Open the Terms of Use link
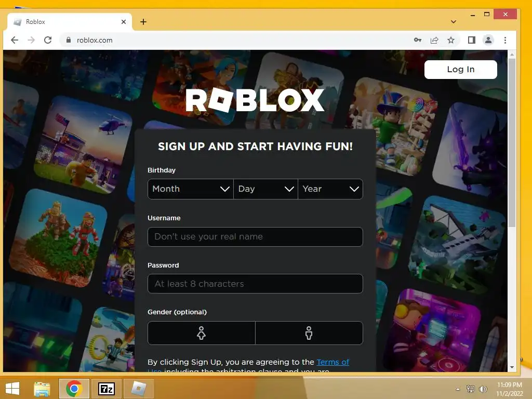532x399 pixels. coord(332,362)
